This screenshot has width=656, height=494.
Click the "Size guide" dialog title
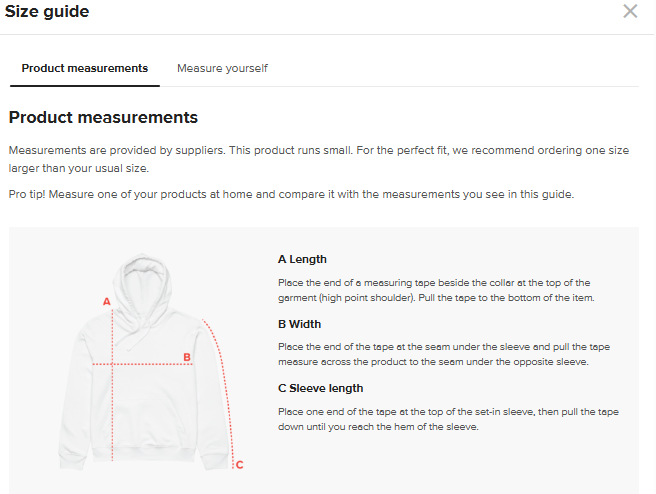[47, 12]
